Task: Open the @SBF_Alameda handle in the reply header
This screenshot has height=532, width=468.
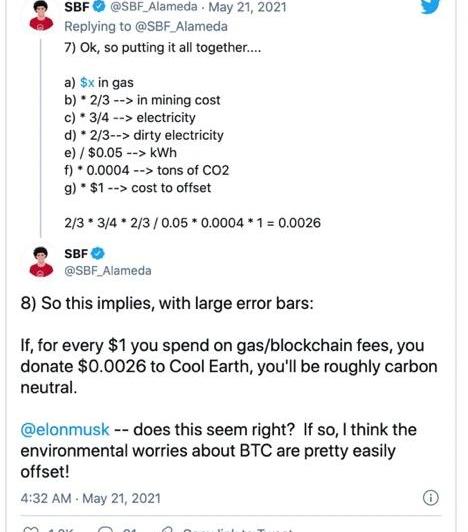Action: click(x=154, y=7)
